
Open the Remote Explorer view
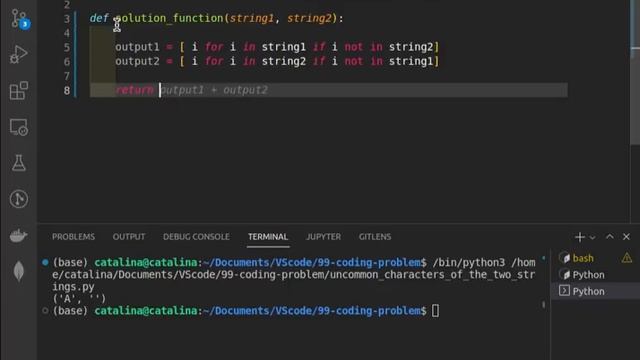tap(19, 127)
